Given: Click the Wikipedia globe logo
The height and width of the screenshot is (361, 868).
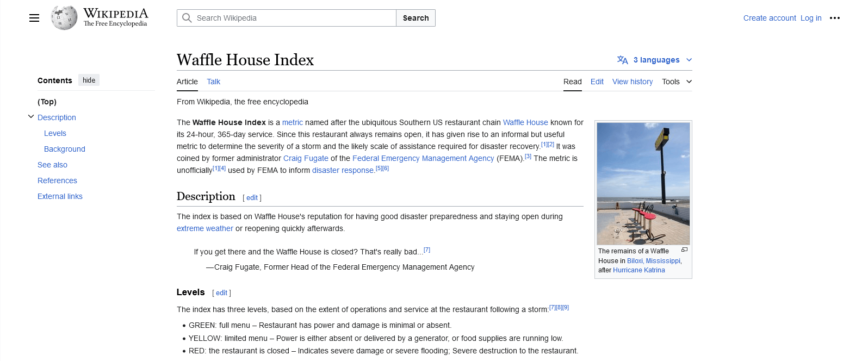Looking at the screenshot, I should (x=64, y=18).
